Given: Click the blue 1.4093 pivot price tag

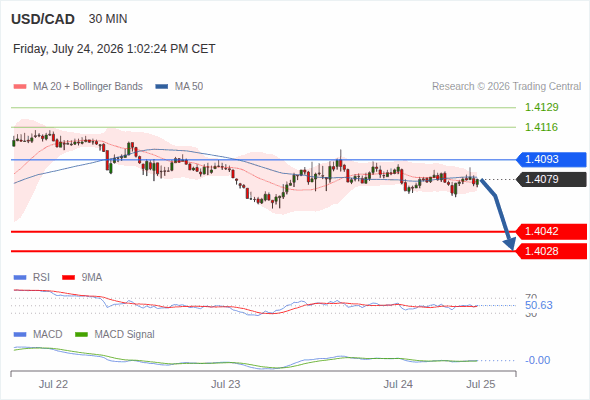Looking at the screenshot, I should (551, 160).
